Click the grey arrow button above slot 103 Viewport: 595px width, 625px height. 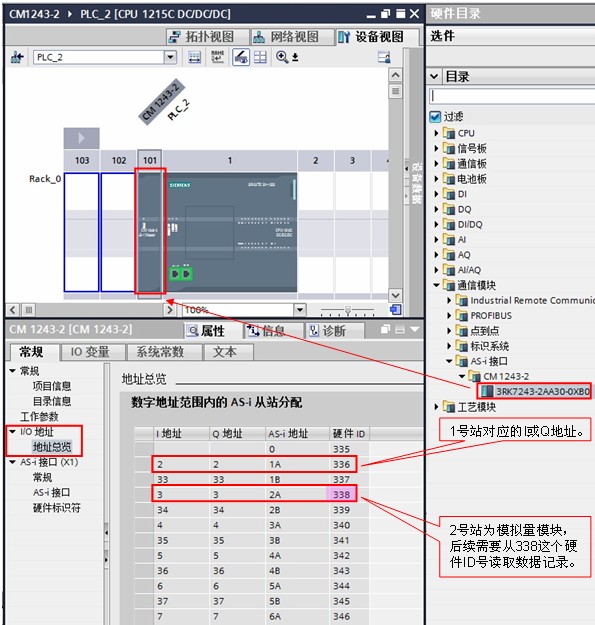[x=81, y=138]
